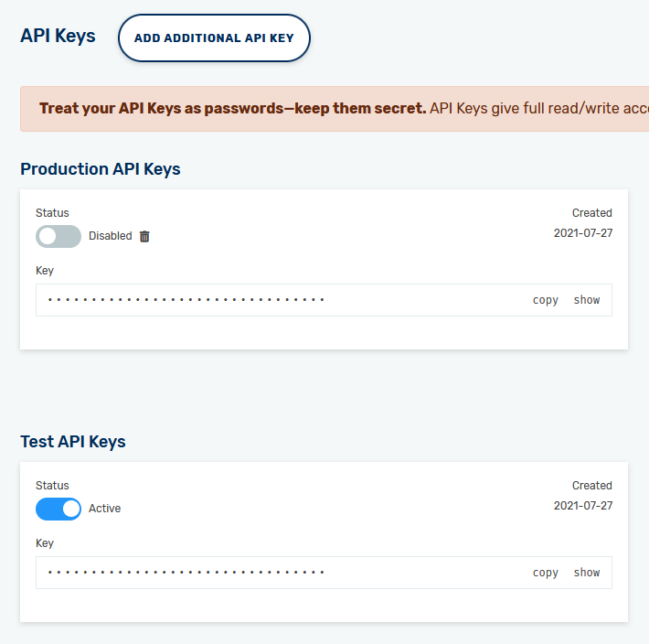Click the masked Test API key field

pos(324,573)
